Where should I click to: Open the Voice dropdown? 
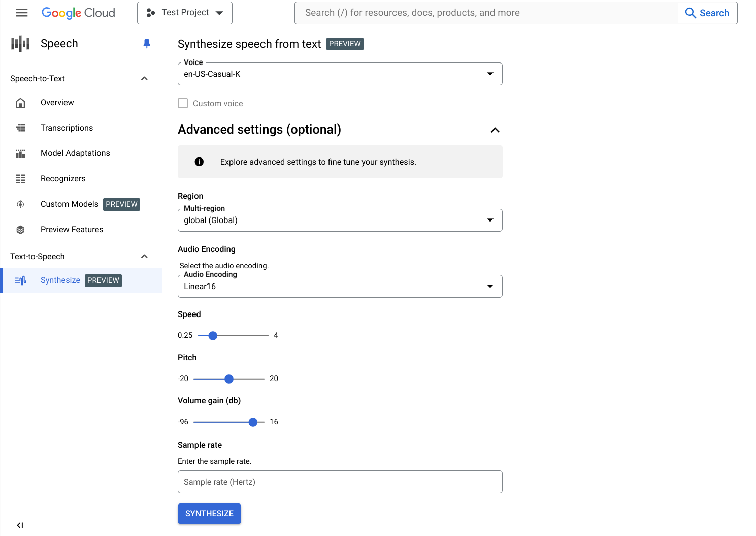coord(340,74)
